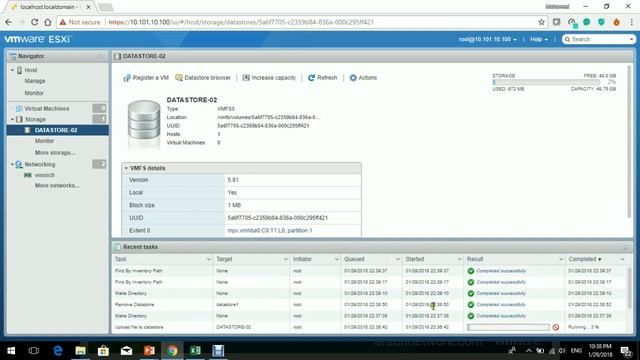Image resolution: width=640 pixels, height=360 pixels.
Task: Click More networks... link
Action: tap(57, 185)
